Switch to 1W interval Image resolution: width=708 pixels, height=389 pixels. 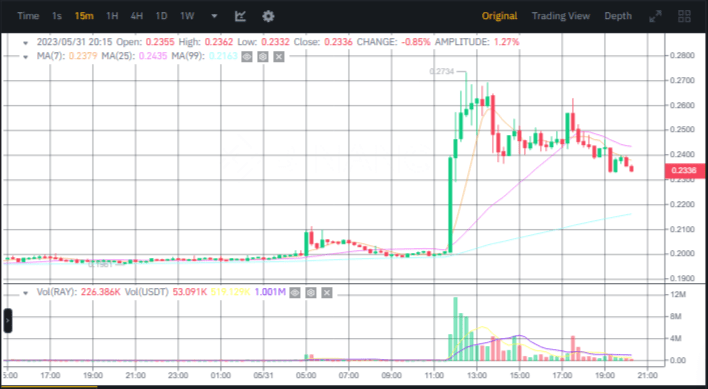click(x=187, y=16)
